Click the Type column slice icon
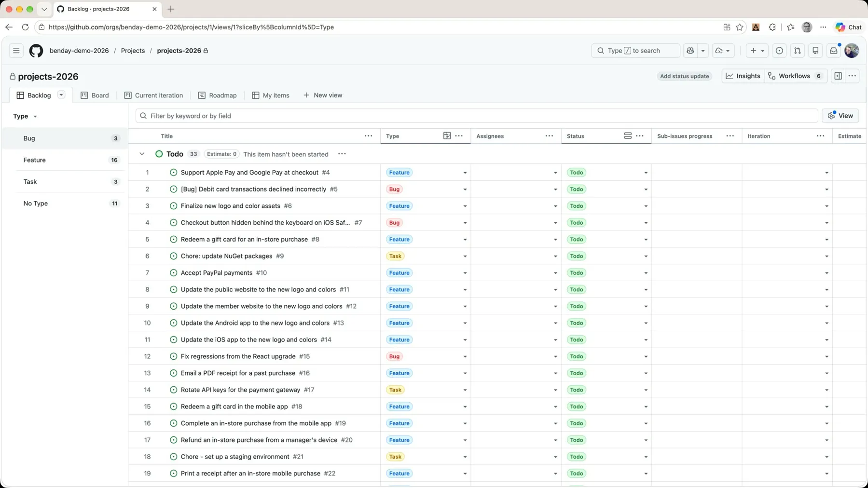Image resolution: width=868 pixels, height=488 pixels. click(447, 136)
